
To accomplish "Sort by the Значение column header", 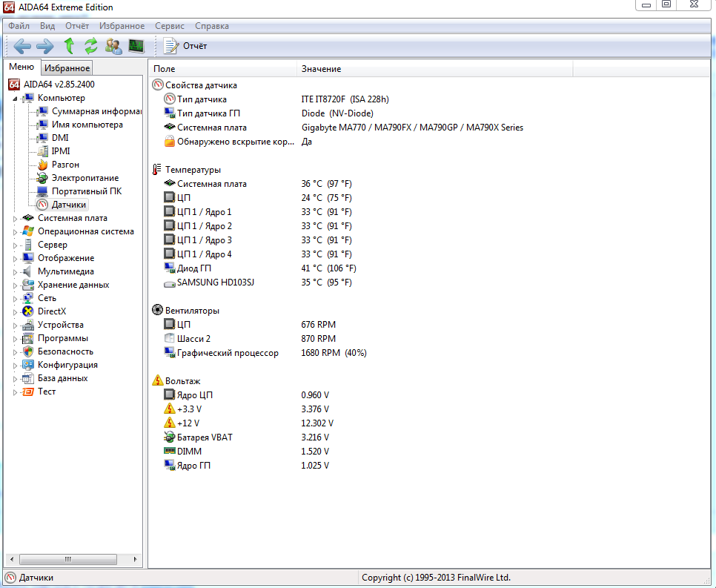I will 434,69.
